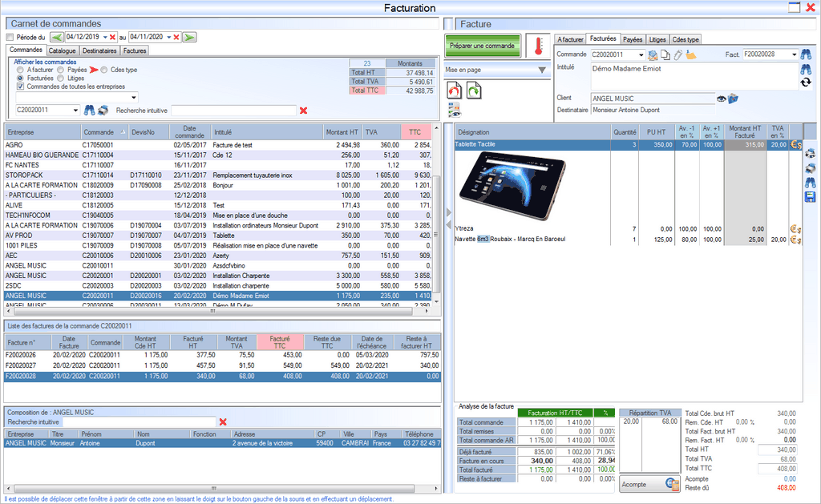
Task: Click the Préparer une commande button
Action: click(x=482, y=46)
